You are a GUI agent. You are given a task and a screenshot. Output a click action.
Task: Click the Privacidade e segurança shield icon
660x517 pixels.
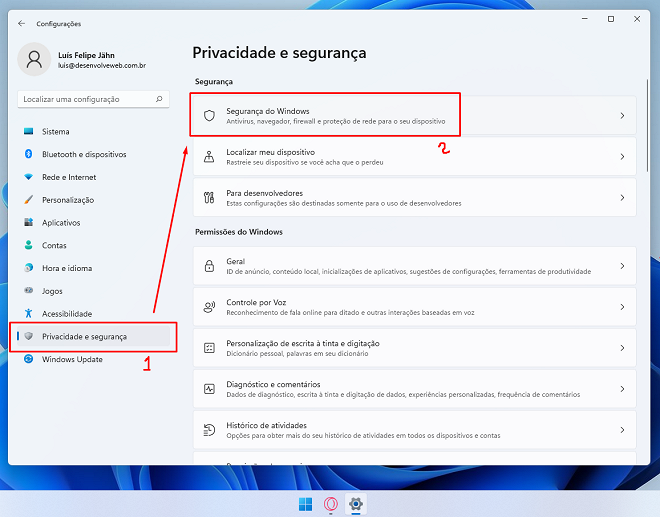[29, 336]
